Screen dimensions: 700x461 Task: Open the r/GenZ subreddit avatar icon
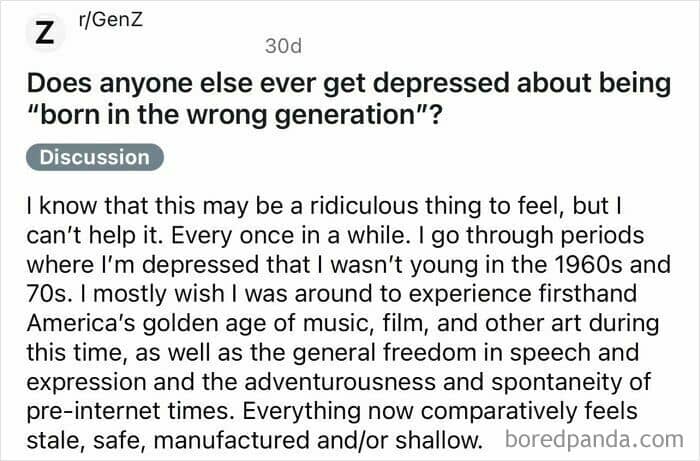[45, 33]
